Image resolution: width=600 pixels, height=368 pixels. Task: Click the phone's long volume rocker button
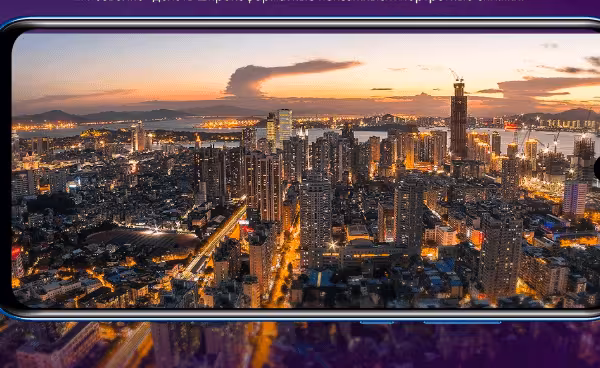462,322
